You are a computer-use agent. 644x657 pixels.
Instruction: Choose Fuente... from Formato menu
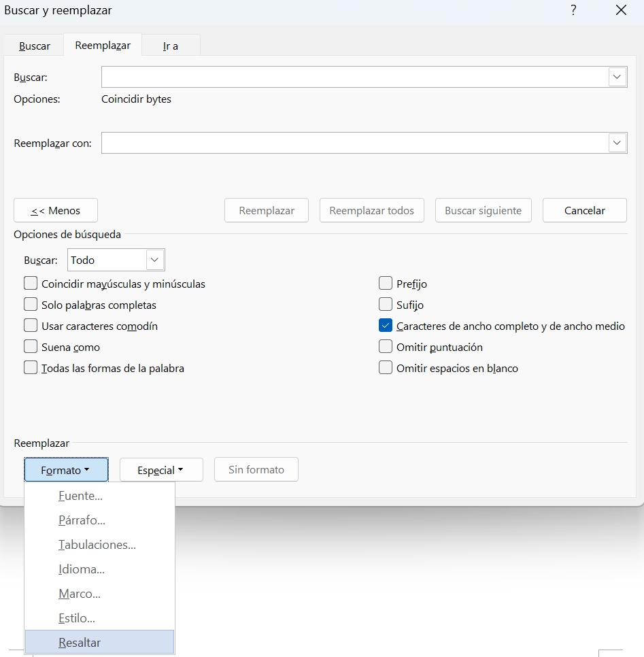pos(100,496)
